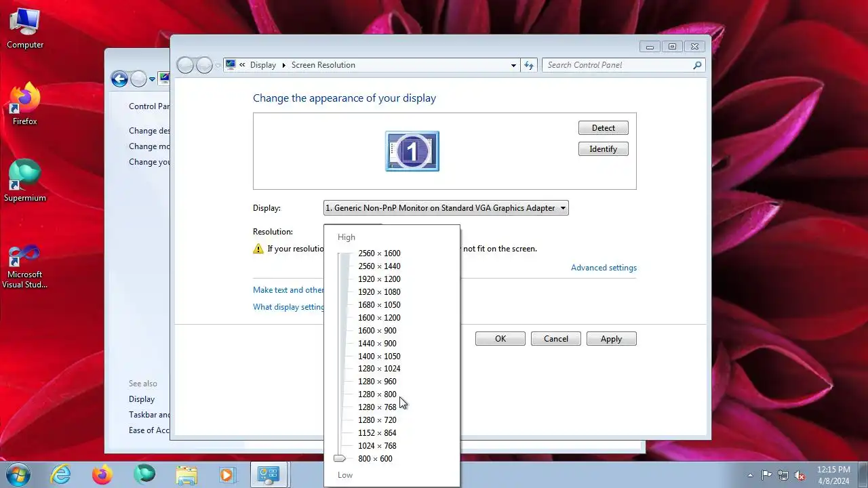868x488 pixels.
Task: Open the muted volume tray icon
Action: pos(800,475)
